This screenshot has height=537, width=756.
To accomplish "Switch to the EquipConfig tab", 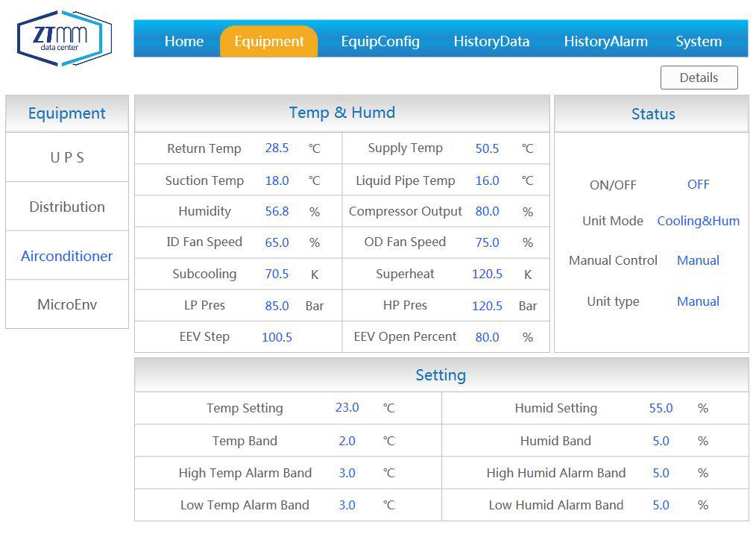I will pyautogui.click(x=380, y=41).
